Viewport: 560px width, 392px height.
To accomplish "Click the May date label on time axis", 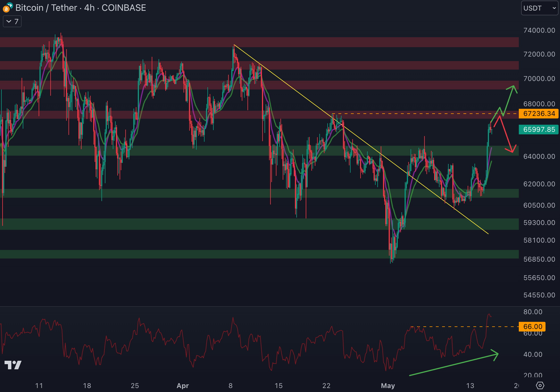I will coord(388,386).
